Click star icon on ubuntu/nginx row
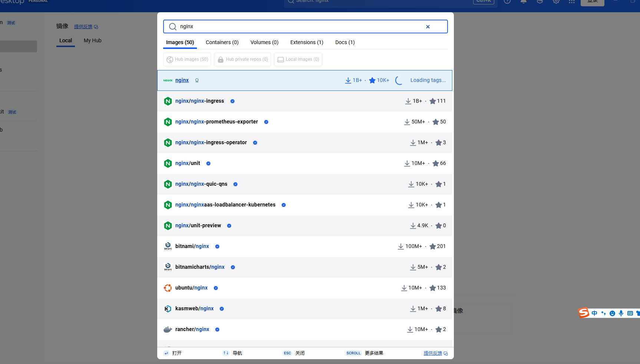Viewport: 640px width, 364px height. coord(433,288)
